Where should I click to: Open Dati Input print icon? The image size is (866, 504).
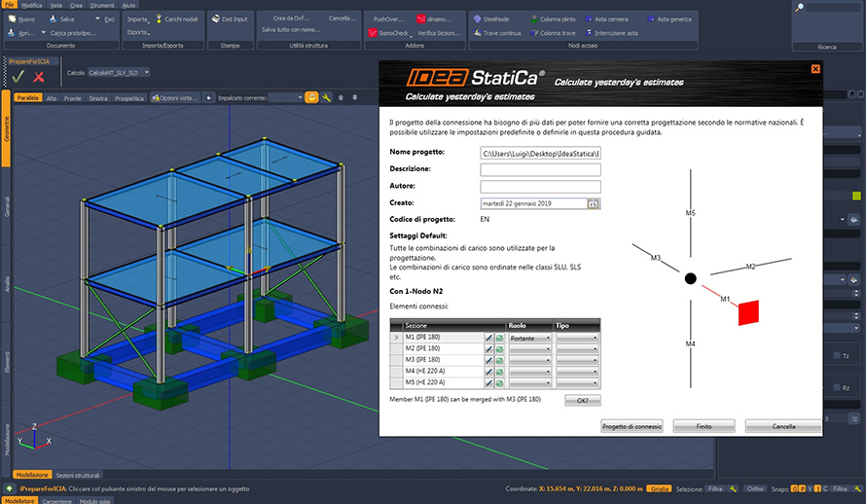coord(216,18)
